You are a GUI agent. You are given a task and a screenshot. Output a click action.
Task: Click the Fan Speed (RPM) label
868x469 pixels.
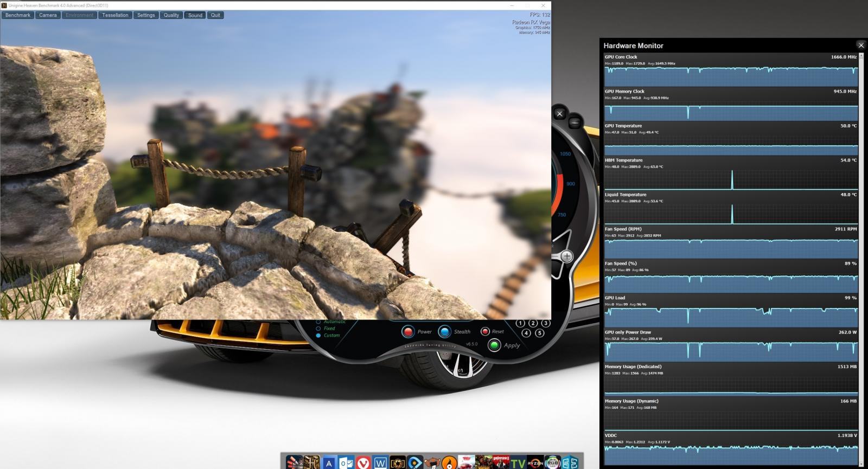coord(623,229)
